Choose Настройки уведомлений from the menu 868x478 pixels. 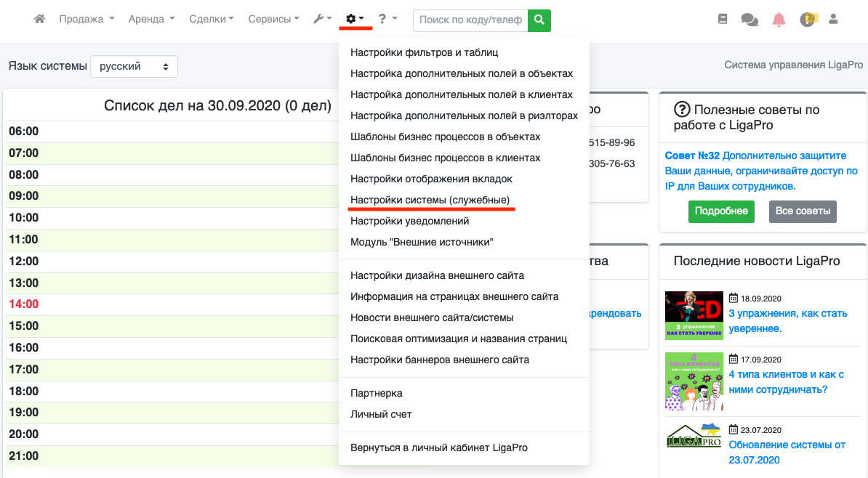pos(409,221)
